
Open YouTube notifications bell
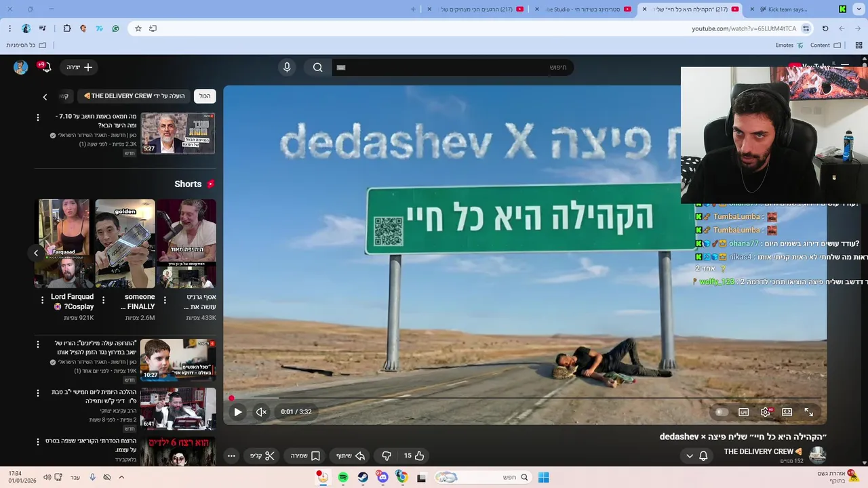45,67
